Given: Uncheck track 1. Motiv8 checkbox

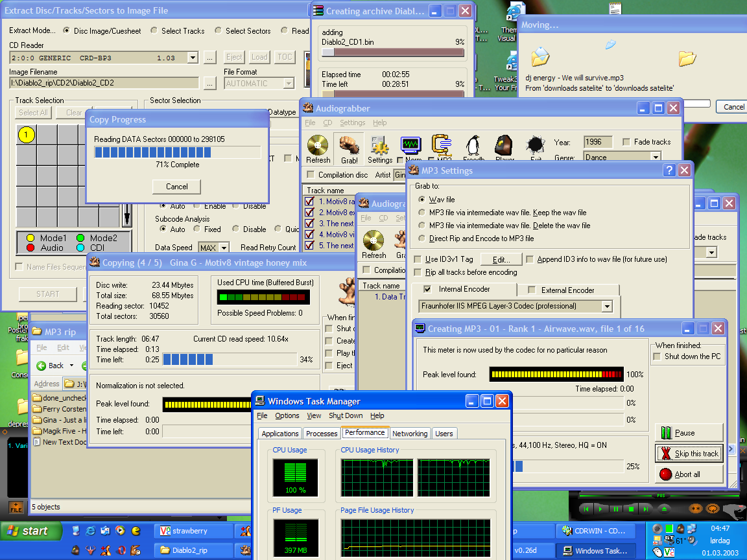Looking at the screenshot, I should click(x=309, y=201).
